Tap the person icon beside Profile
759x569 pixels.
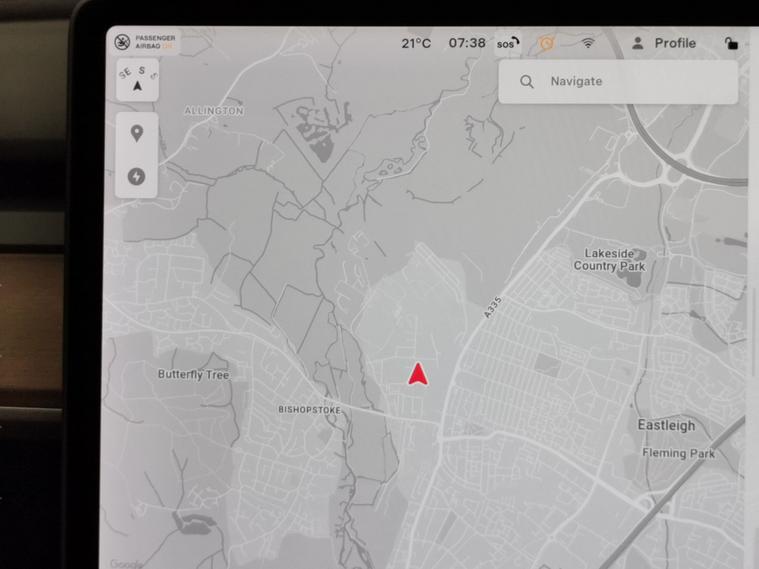point(638,43)
